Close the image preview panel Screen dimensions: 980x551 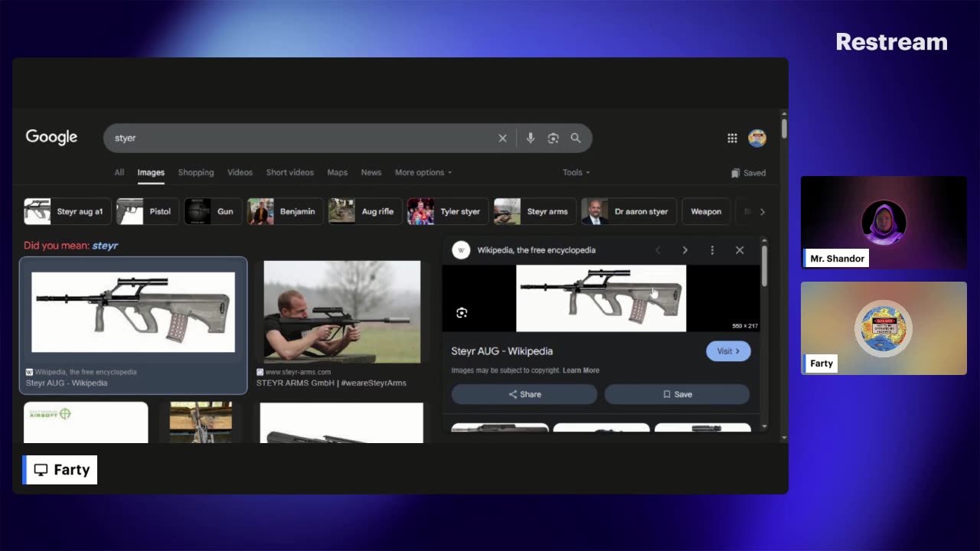(740, 250)
